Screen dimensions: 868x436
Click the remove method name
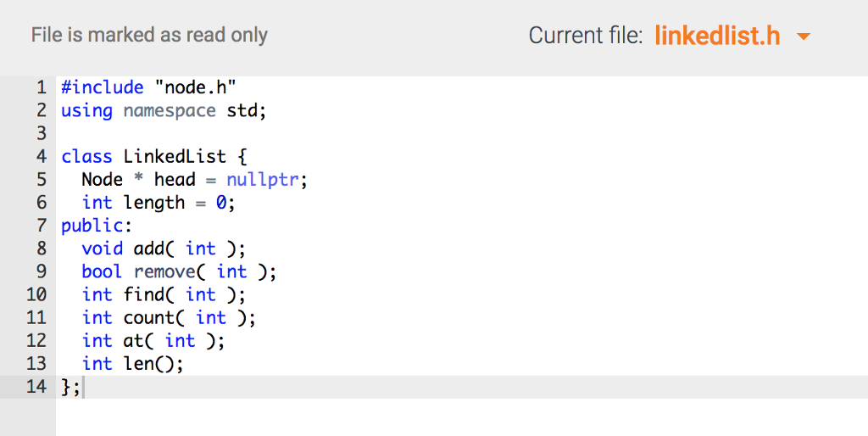(x=164, y=271)
